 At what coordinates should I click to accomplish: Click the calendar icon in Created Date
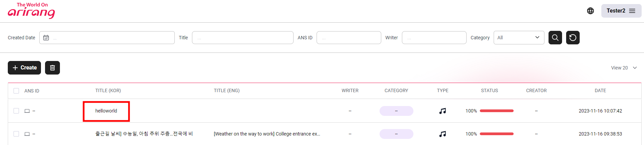point(46,38)
